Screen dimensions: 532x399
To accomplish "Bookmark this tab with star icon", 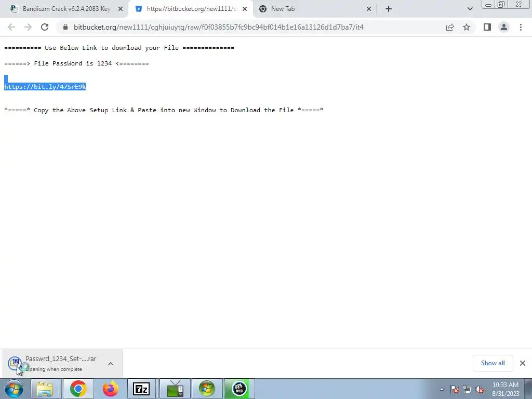I will [x=467, y=27].
